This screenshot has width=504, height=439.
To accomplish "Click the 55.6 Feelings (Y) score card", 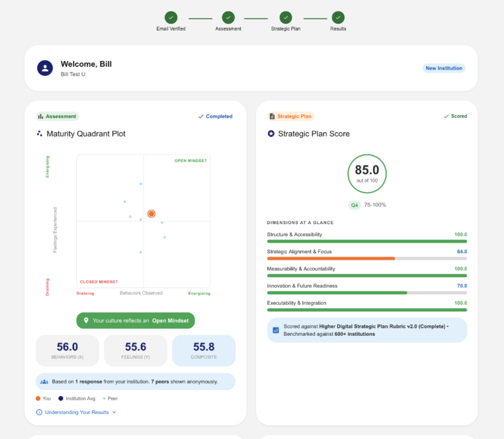I will [x=136, y=350].
